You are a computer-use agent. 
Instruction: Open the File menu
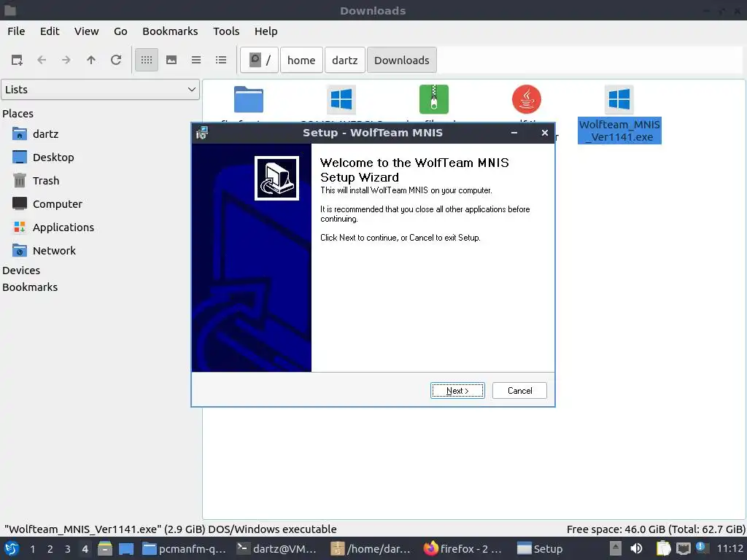click(16, 31)
